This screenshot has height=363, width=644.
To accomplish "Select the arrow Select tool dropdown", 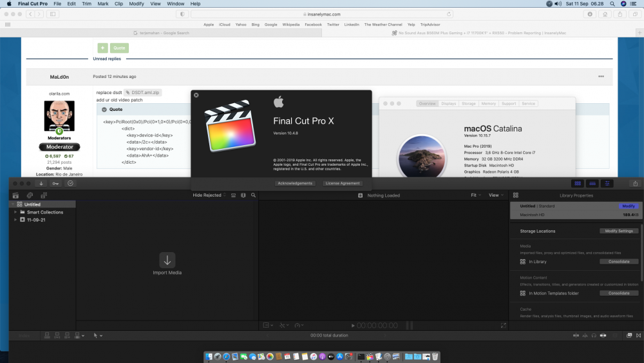I will click(98, 335).
